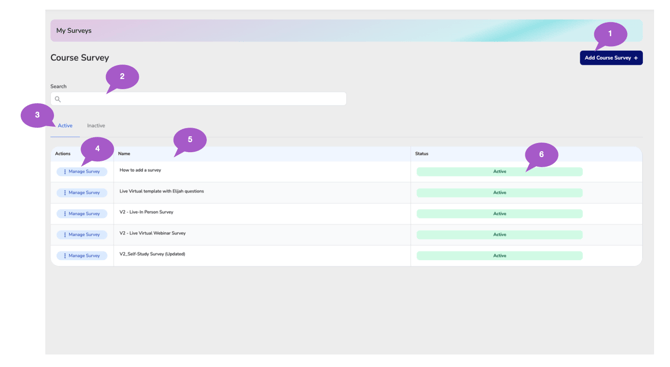670x367 pixels.
Task: Open Manage Survey for How to add a survey
Action: [82, 171]
